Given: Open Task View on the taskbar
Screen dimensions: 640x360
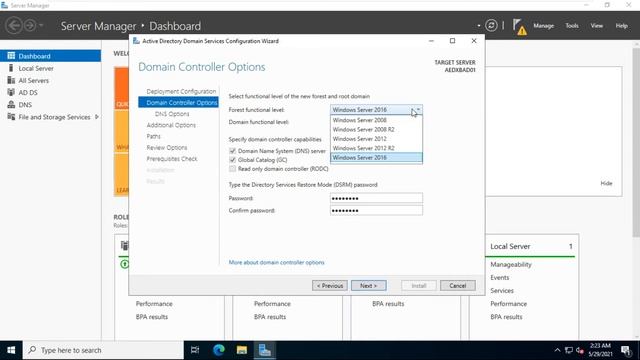Looking at the screenshot, I should (x=195, y=350).
